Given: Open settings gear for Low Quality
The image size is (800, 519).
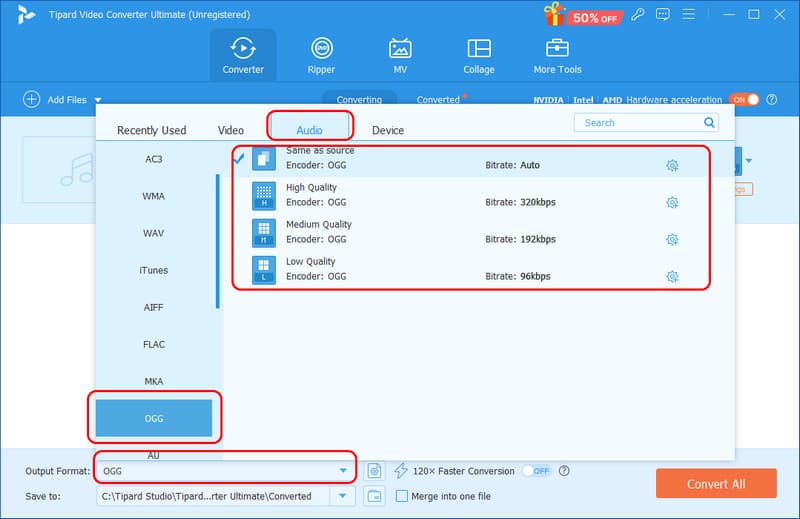Looking at the screenshot, I should click(x=672, y=277).
